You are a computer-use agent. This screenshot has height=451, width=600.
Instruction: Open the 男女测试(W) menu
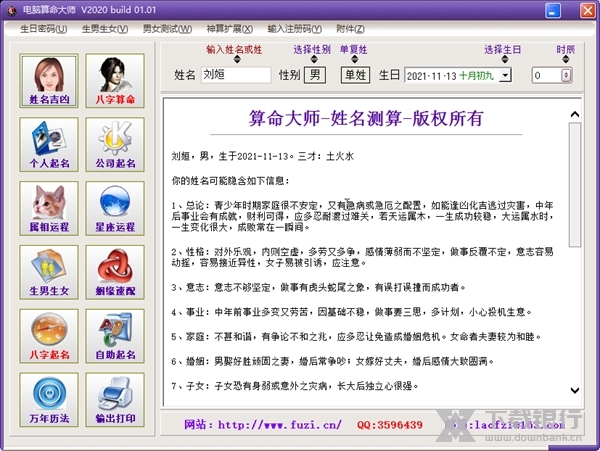tap(167, 29)
